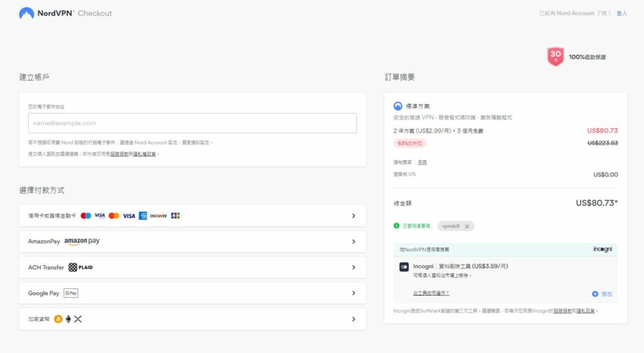Click the GPay logo icon

point(71,293)
